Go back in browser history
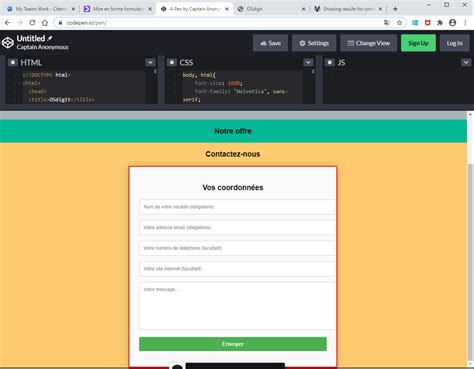 tap(7, 23)
